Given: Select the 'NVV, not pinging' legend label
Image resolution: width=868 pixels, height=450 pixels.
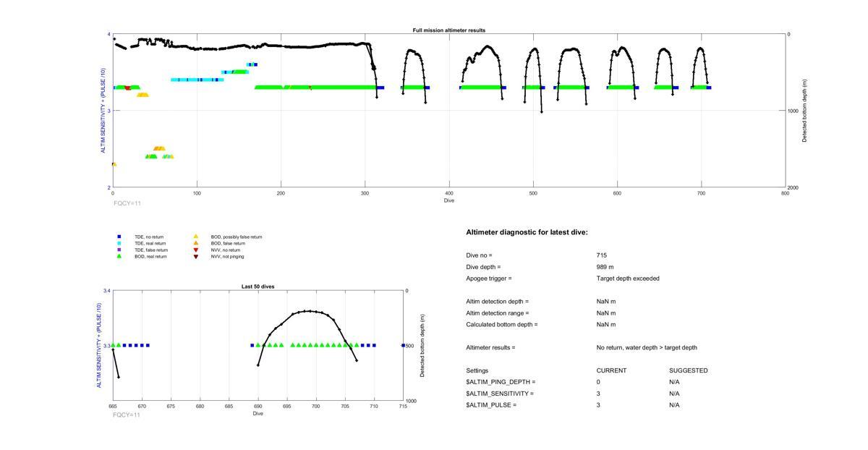Looking at the screenshot, I should [x=227, y=256].
